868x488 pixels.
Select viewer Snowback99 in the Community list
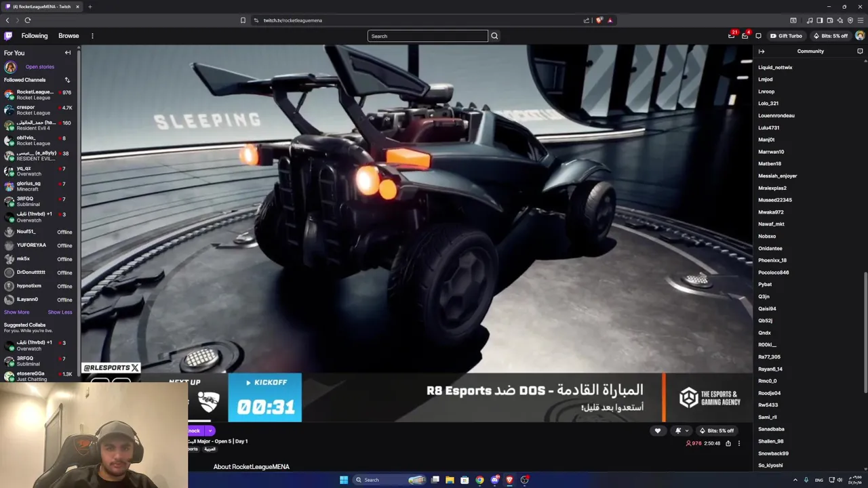coord(773,453)
